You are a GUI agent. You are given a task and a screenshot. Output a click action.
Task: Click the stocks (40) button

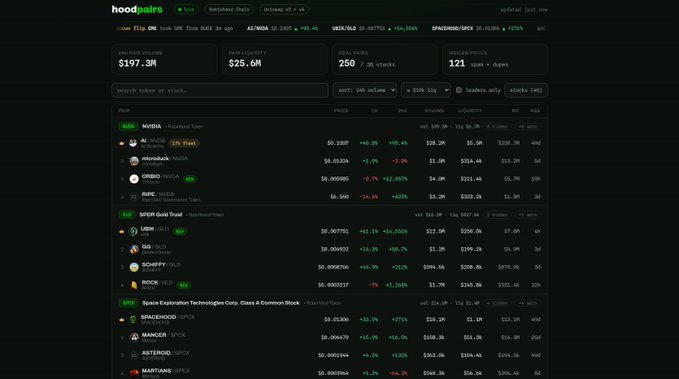click(526, 90)
